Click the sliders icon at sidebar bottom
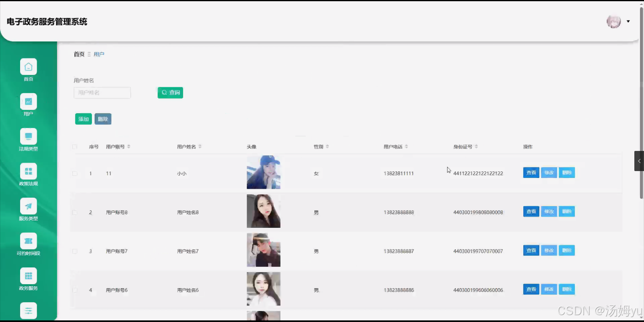The height and width of the screenshot is (322, 644). (28, 311)
